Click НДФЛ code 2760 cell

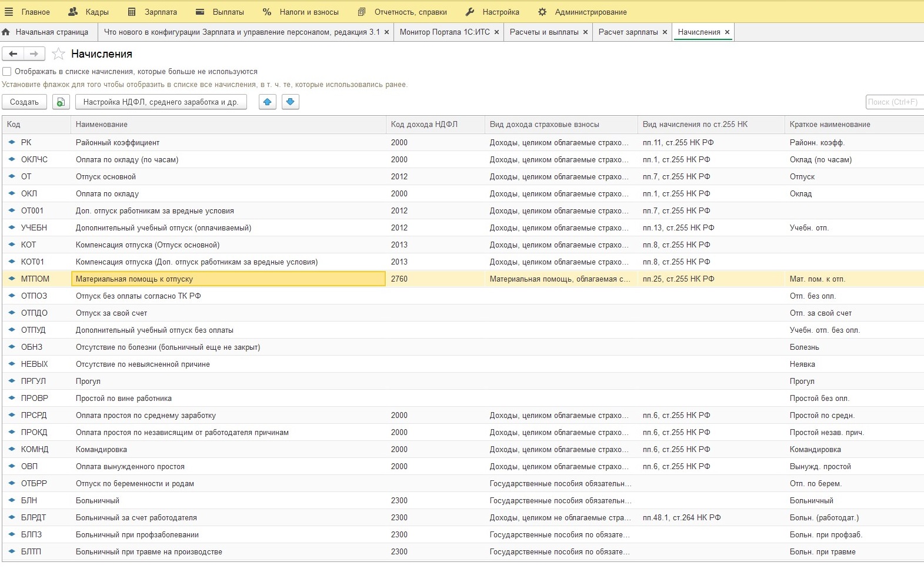pyautogui.click(x=435, y=279)
